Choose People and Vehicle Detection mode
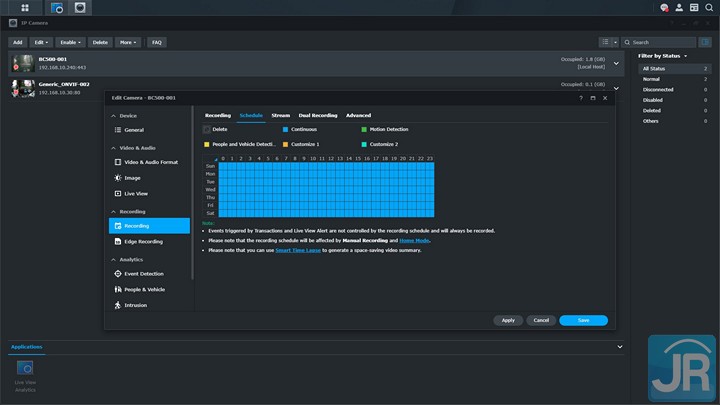 [207, 144]
